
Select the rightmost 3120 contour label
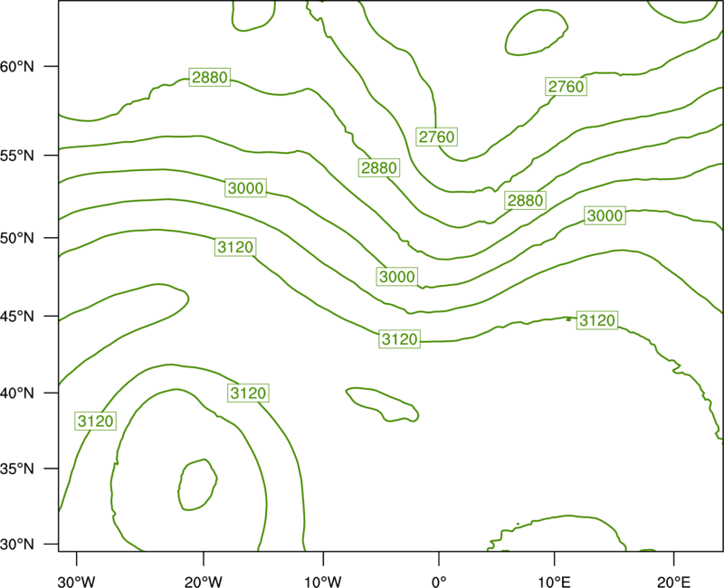[597, 320]
